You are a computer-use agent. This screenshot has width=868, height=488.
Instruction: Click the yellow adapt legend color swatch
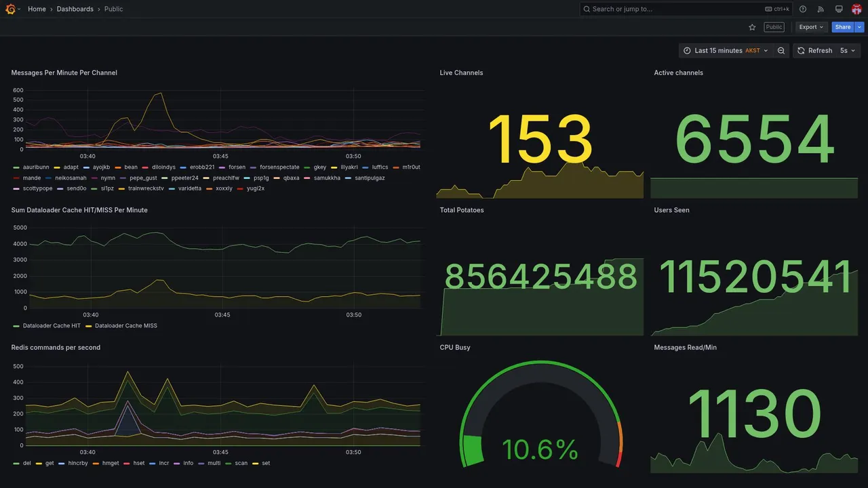tap(57, 167)
